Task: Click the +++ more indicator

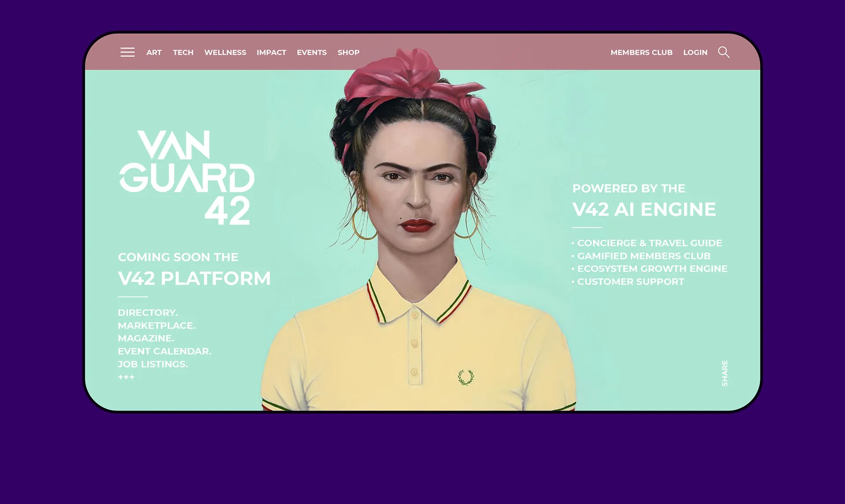Action: tap(126, 377)
